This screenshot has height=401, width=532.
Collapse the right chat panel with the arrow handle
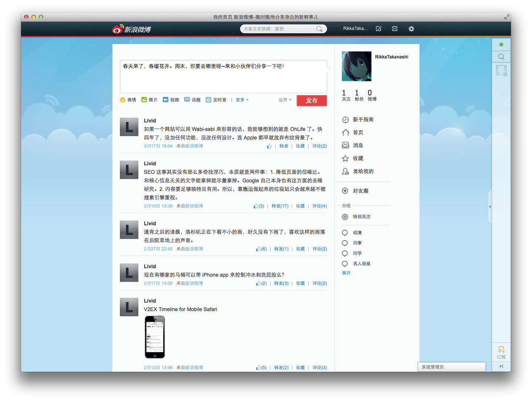[x=490, y=207]
